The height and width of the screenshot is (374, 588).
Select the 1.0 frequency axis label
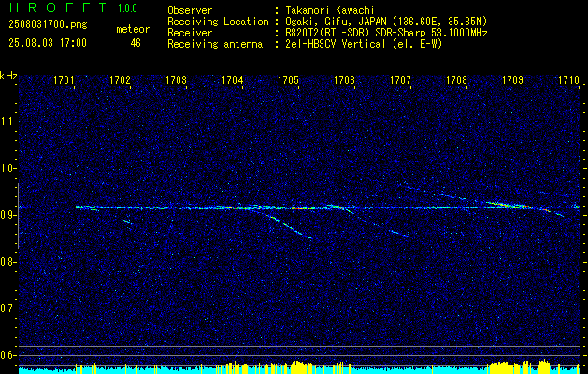tap(8, 169)
